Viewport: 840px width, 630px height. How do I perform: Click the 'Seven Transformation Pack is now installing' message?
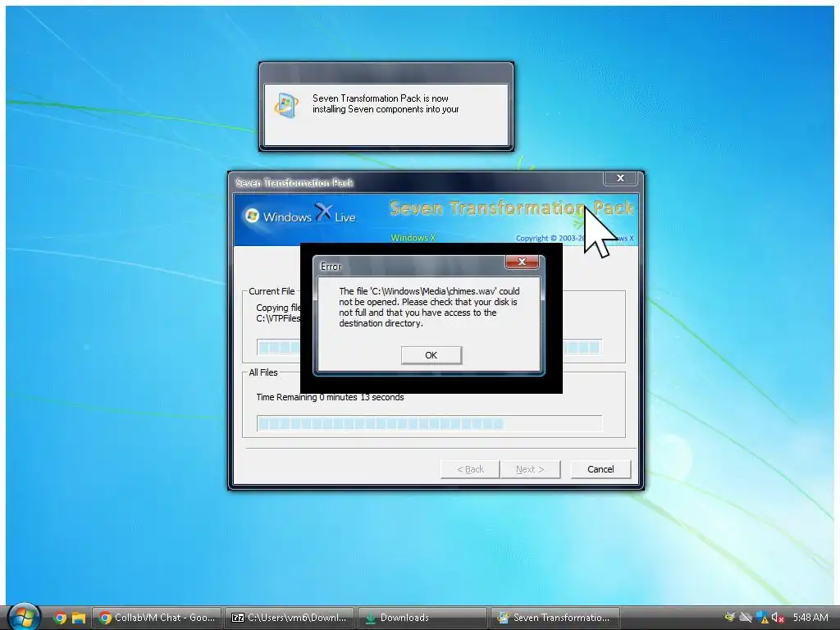(386, 104)
